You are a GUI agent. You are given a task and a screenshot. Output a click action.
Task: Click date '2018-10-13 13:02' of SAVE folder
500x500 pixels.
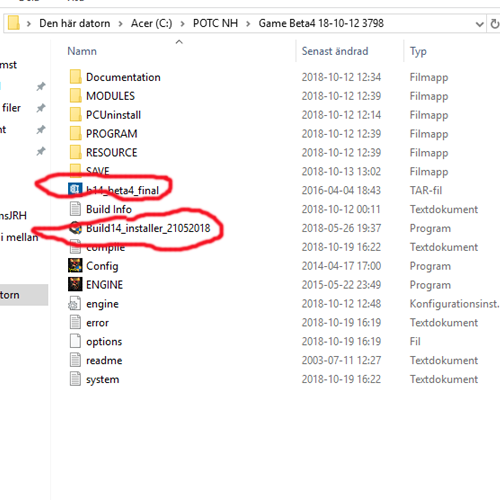point(341,171)
